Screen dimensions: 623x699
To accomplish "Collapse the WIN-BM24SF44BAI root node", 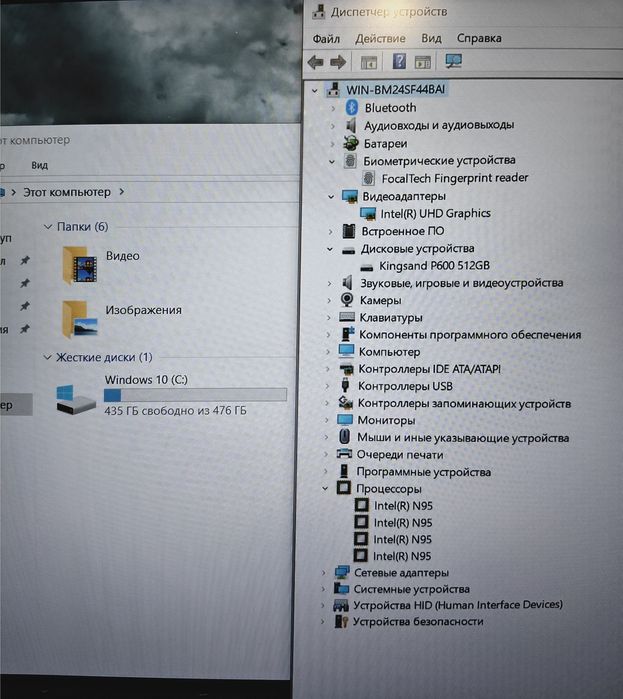I will pyautogui.click(x=315, y=91).
